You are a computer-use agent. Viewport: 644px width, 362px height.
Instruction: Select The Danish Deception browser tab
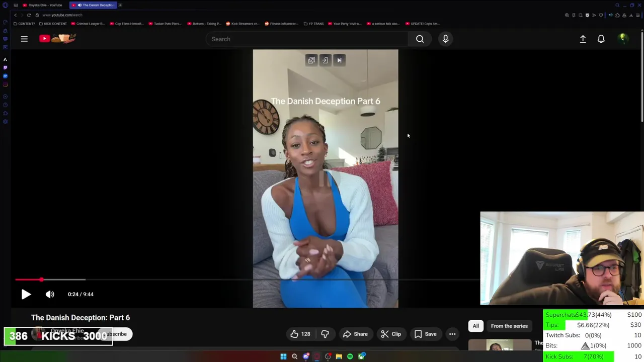[93, 5]
